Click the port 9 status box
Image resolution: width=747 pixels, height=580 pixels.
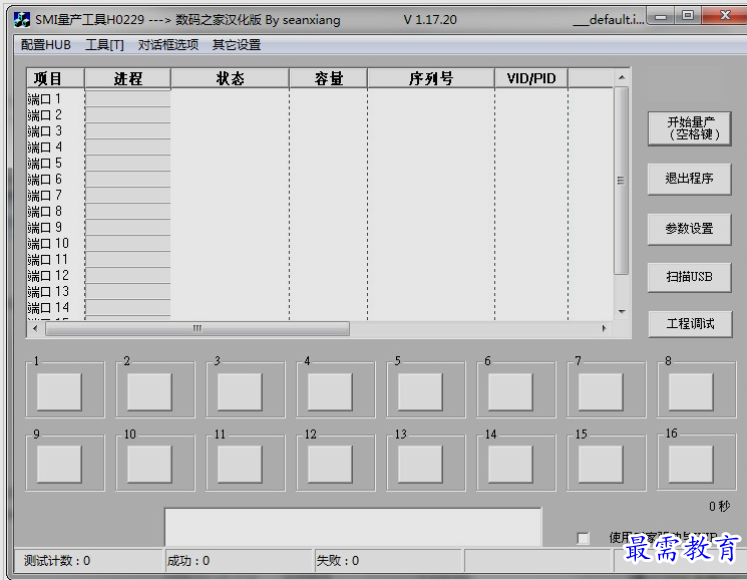59,464
